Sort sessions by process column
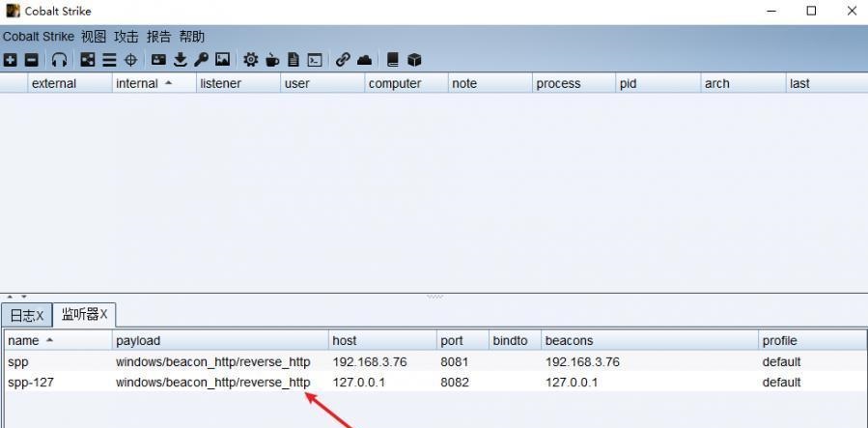 (574, 84)
